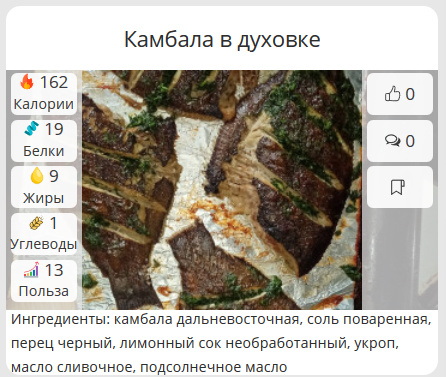The image size is (446, 377).
Task: Click the like counter showing 0
Action: [x=410, y=94]
